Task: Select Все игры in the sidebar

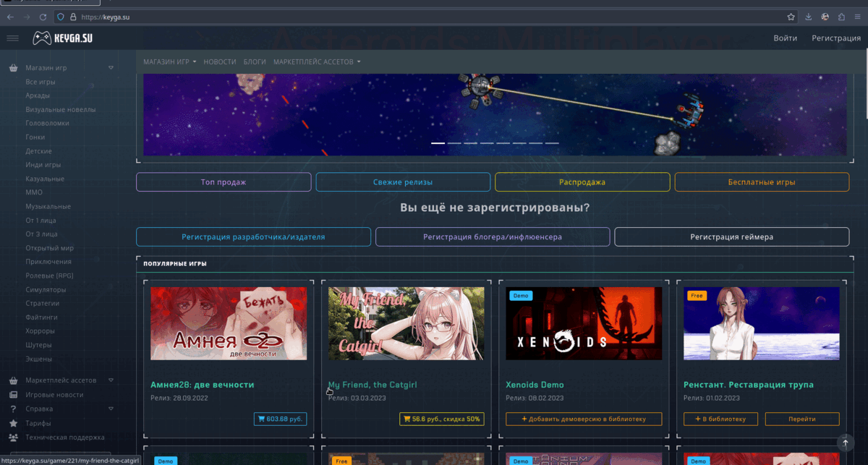Action: pos(41,82)
